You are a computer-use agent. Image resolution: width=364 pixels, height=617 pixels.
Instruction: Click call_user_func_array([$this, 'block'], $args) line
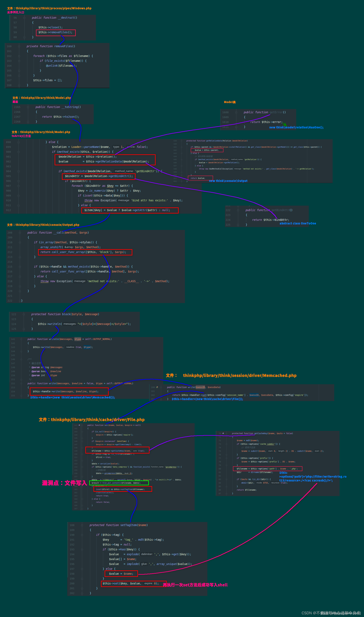point(83,252)
